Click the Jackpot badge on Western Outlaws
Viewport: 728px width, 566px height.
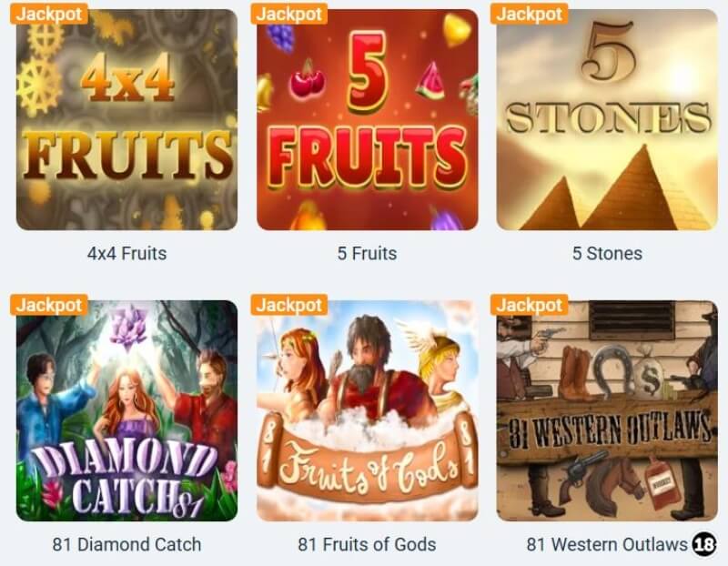click(x=530, y=305)
